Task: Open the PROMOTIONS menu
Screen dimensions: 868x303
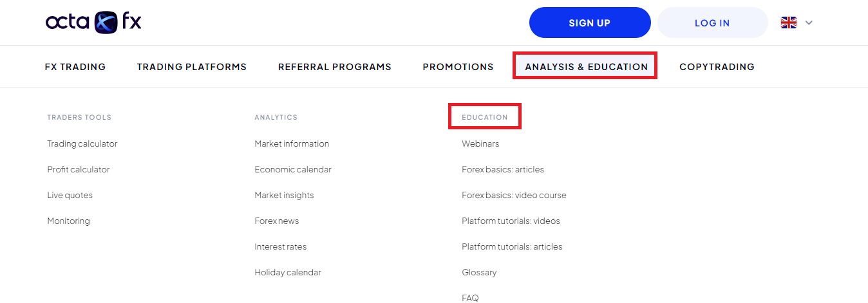Action: point(458,66)
